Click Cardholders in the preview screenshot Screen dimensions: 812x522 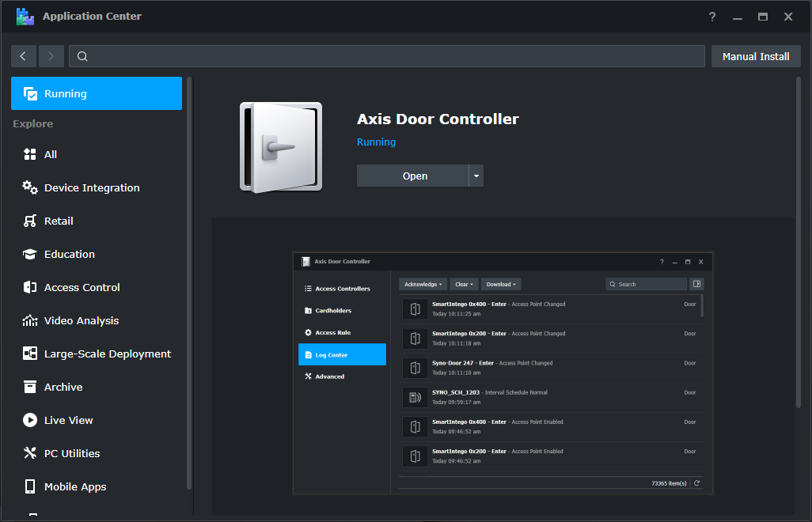coord(343,310)
